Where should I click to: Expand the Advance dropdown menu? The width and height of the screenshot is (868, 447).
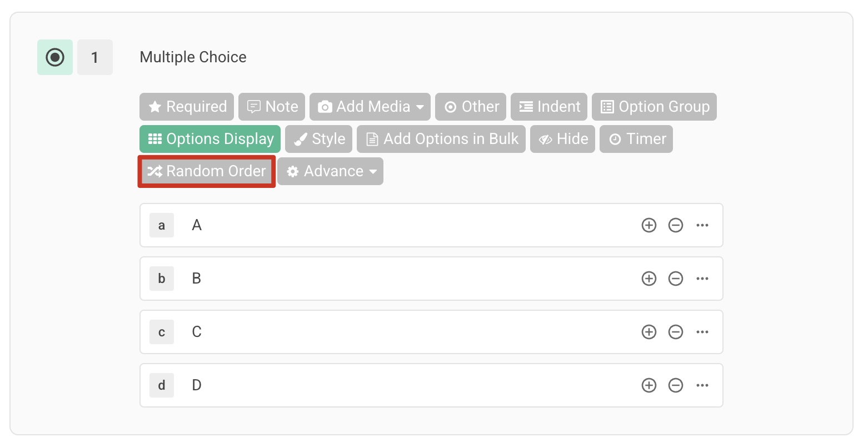(331, 171)
